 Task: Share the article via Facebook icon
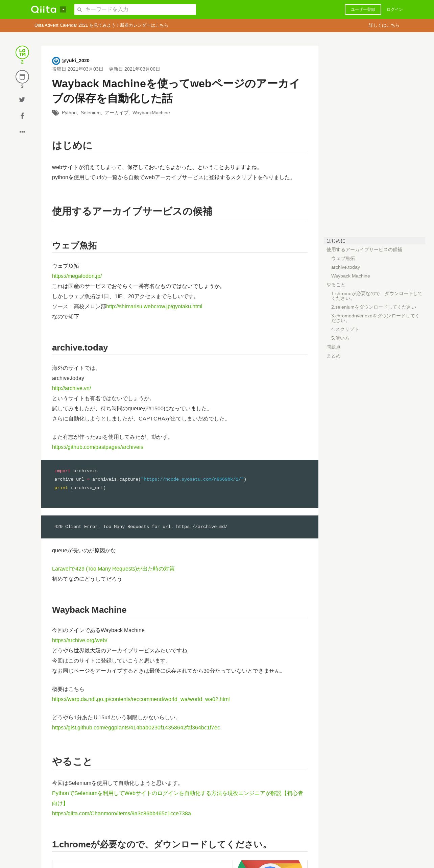22,116
